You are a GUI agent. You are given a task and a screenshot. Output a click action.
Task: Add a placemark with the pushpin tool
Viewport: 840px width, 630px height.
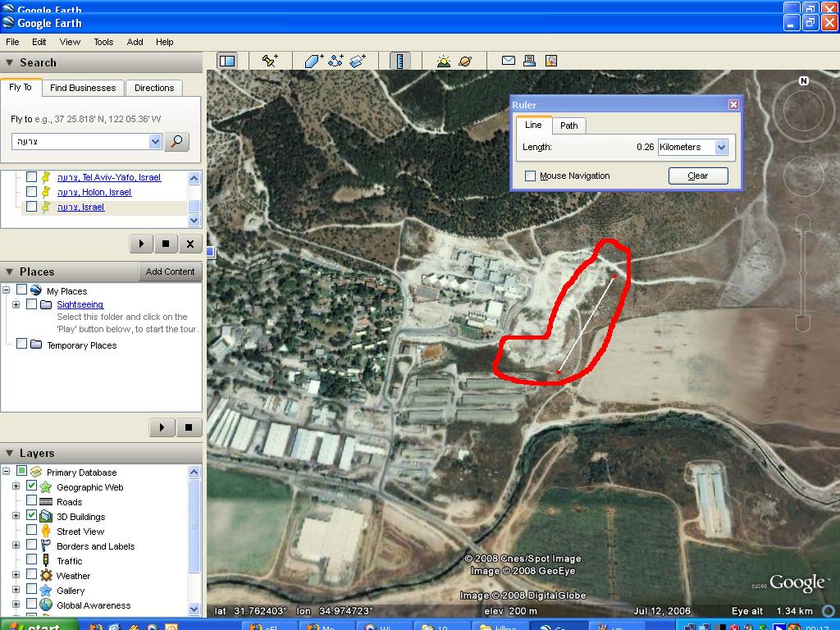point(269,61)
